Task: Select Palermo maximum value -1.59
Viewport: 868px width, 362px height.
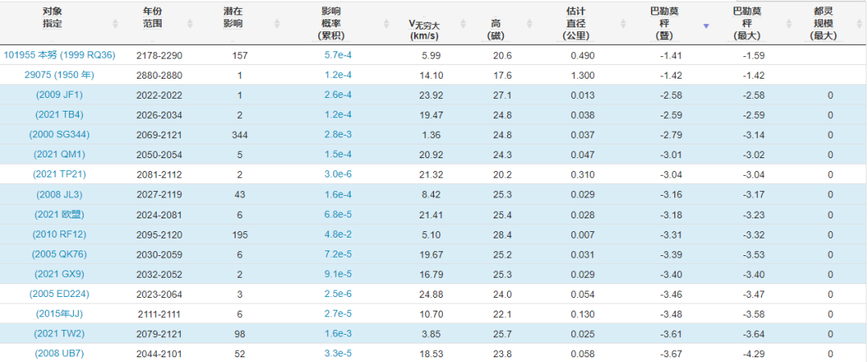Action: 754,55
